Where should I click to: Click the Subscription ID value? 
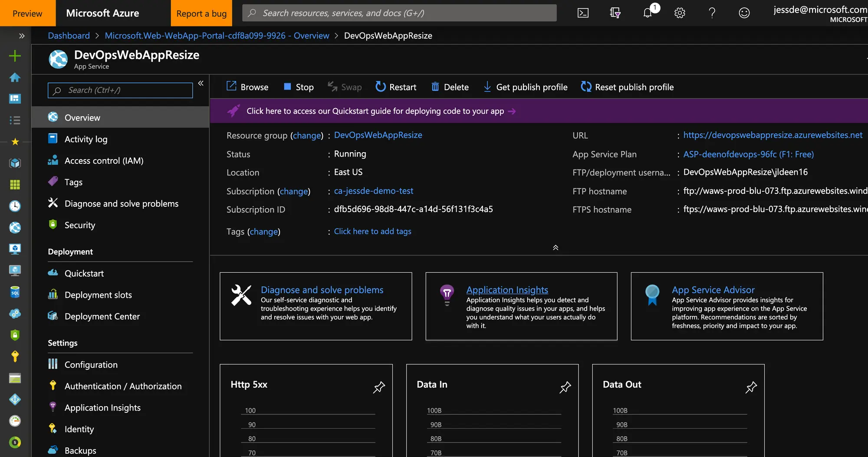(413, 209)
